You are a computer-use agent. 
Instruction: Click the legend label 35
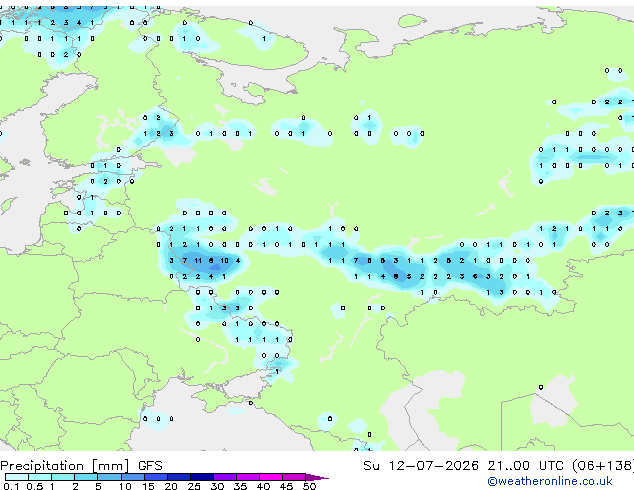(240, 486)
